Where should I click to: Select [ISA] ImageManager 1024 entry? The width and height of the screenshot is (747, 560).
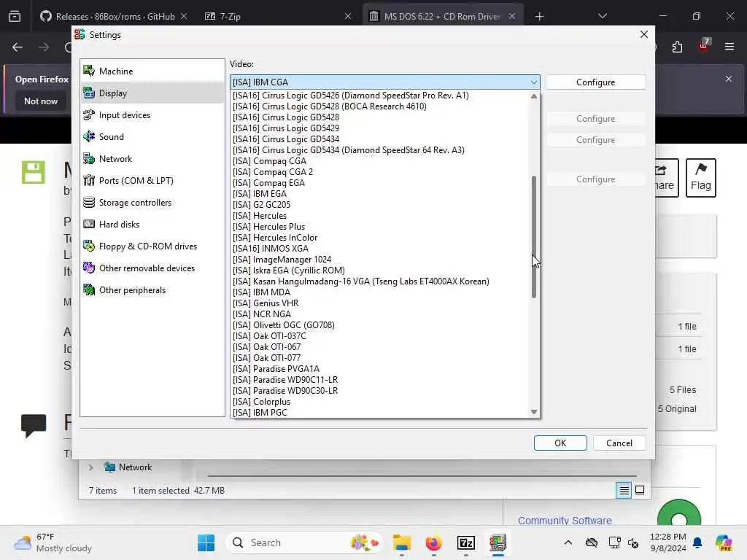(x=379, y=260)
